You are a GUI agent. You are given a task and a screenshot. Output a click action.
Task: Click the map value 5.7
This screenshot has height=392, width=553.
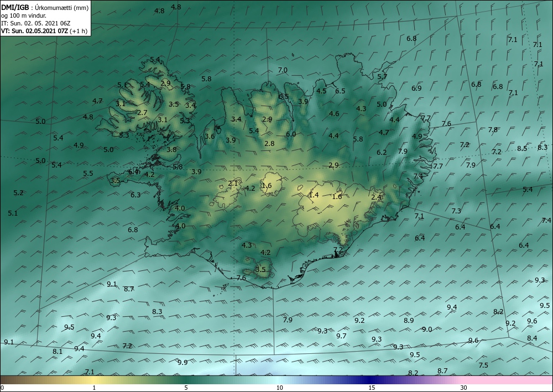click(x=382, y=76)
